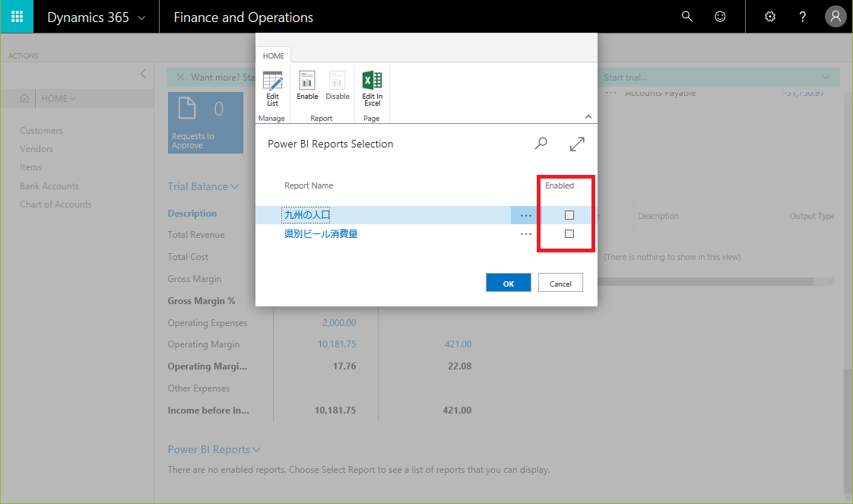The height and width of the screenshot is (504, 853).
Task: Open the Requests to Approve tile
Action: [x=205, y=122]
